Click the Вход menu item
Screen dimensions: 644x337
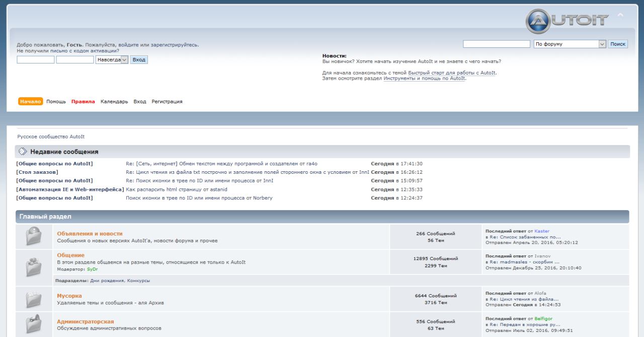pyautogui.click(x=140, y=102)
